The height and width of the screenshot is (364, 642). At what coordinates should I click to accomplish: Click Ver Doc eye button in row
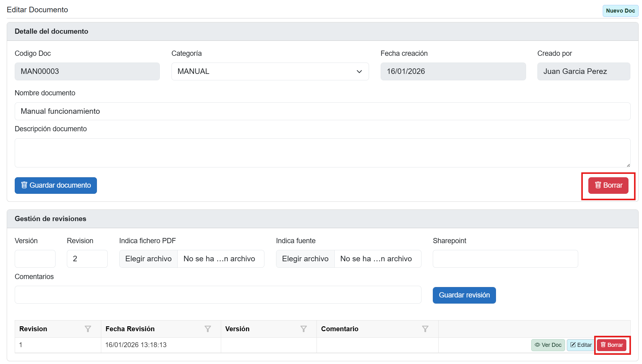pos(548,345)
